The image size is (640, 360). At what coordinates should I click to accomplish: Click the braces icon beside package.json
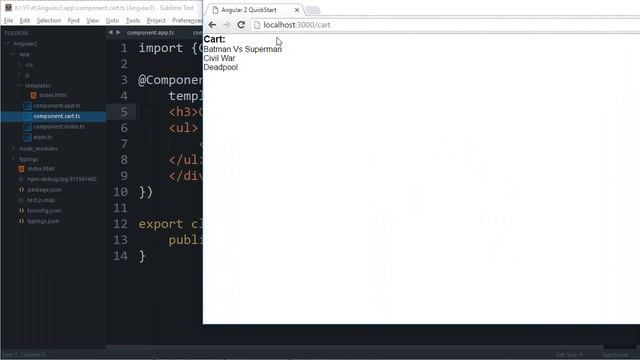(x=21, y=190)
